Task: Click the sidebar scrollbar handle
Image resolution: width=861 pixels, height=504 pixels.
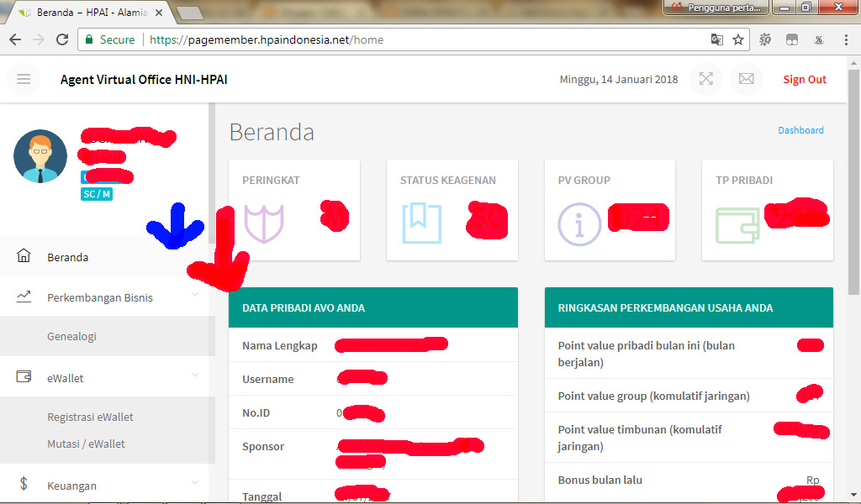Action: [212, 173]
